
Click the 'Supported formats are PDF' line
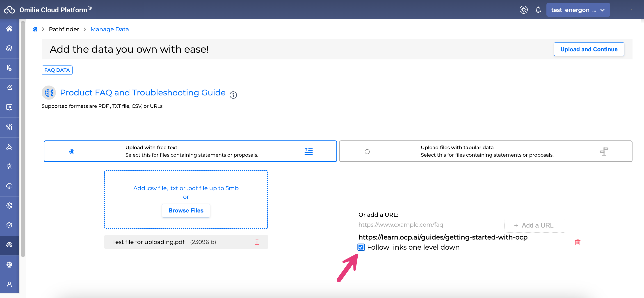[x=103, y=106]
